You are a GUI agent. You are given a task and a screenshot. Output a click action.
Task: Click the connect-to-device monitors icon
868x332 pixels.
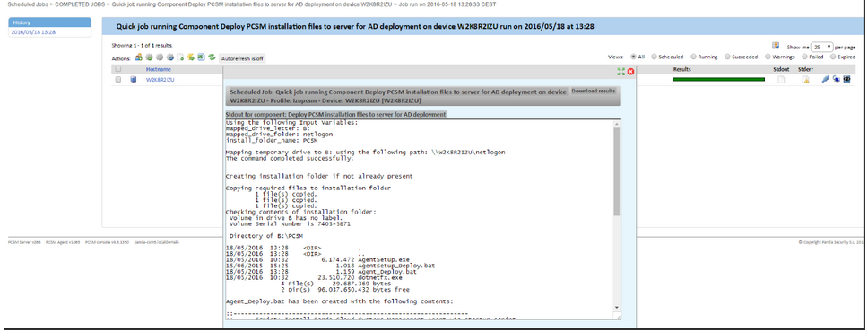tap(836, 80)
